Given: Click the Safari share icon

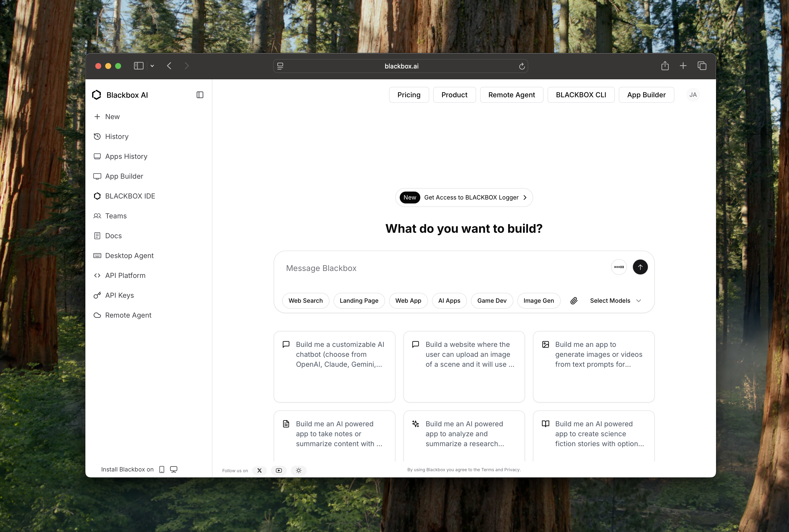Looking at the screenshot, I should 665,66.
